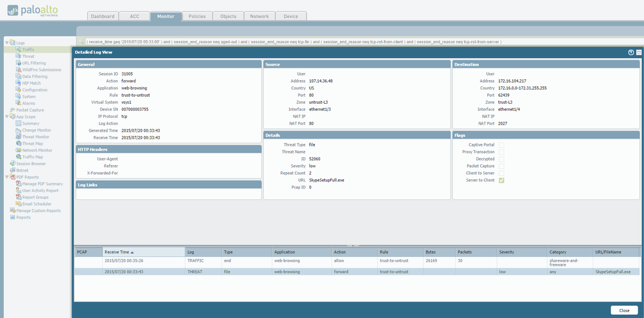
Task: Click the Close button
Action: [x=624, y=311]
